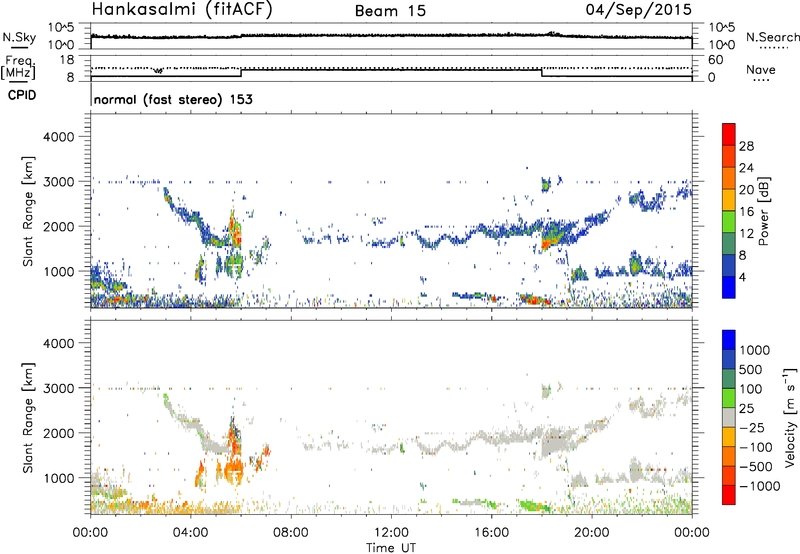800x554 pixels.
Task: Select 'Slant Range [km]' label of velocity panel
Action: pos(28,417)
